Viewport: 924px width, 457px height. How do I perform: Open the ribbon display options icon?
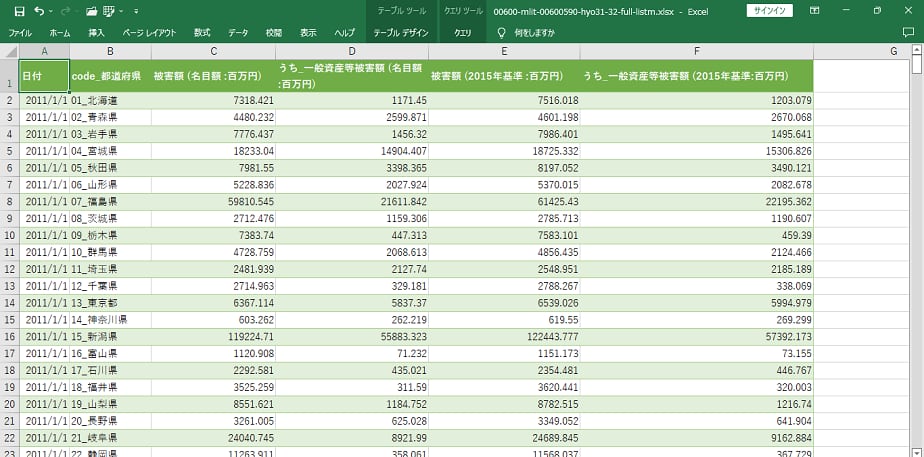[x=813, y=11]
